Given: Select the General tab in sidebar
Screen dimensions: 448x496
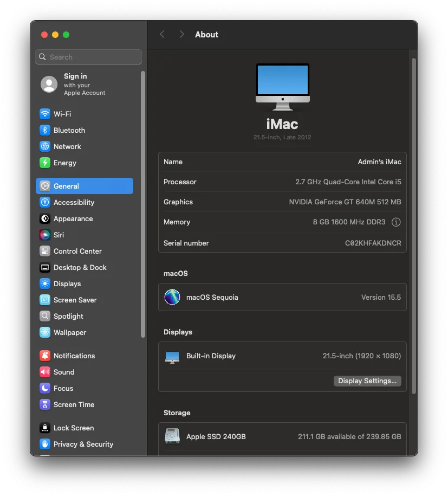Looking at the screenshot, I should coord(65,186).
